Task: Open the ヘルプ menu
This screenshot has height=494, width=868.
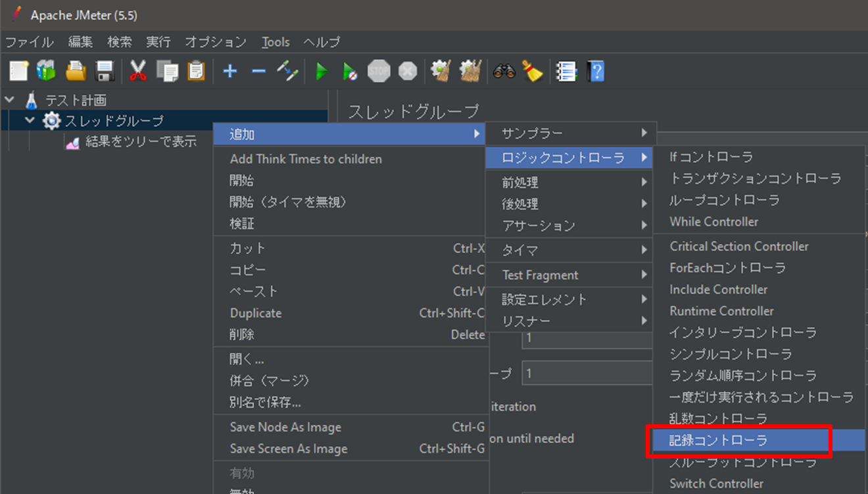Action: point(322,42)
